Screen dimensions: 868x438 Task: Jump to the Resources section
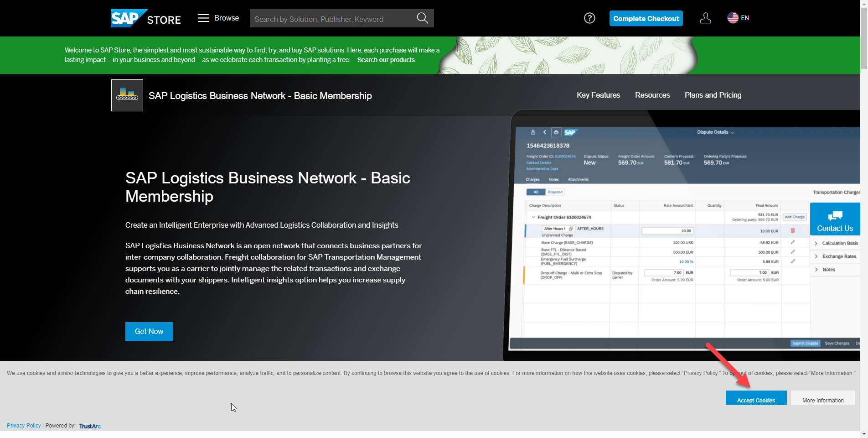pos(652,95)
